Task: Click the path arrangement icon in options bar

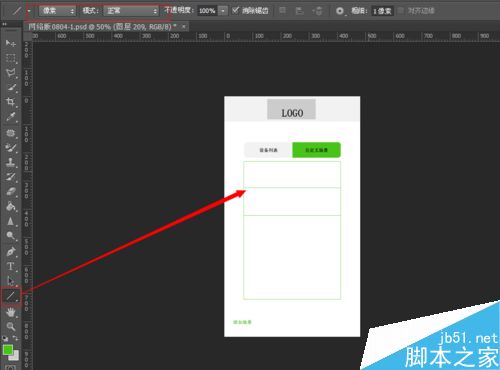Action: (318, 11)
